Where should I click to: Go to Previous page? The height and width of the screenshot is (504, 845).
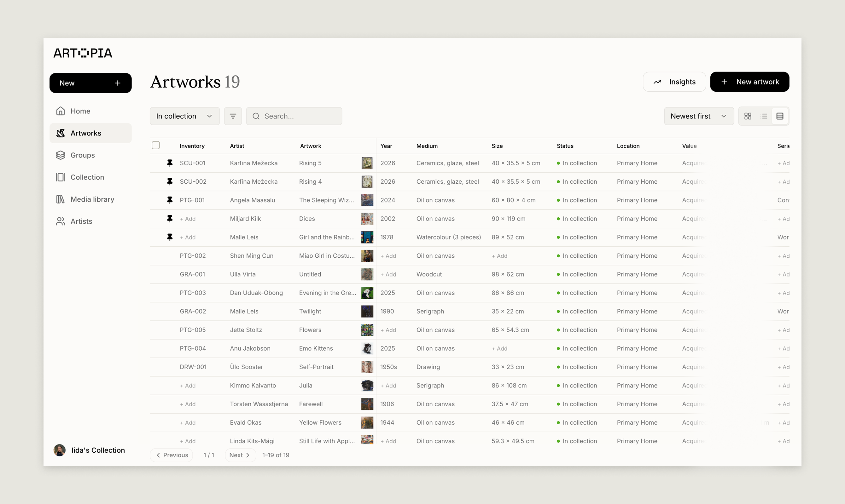pyautogui.click(x=172, y=455)
